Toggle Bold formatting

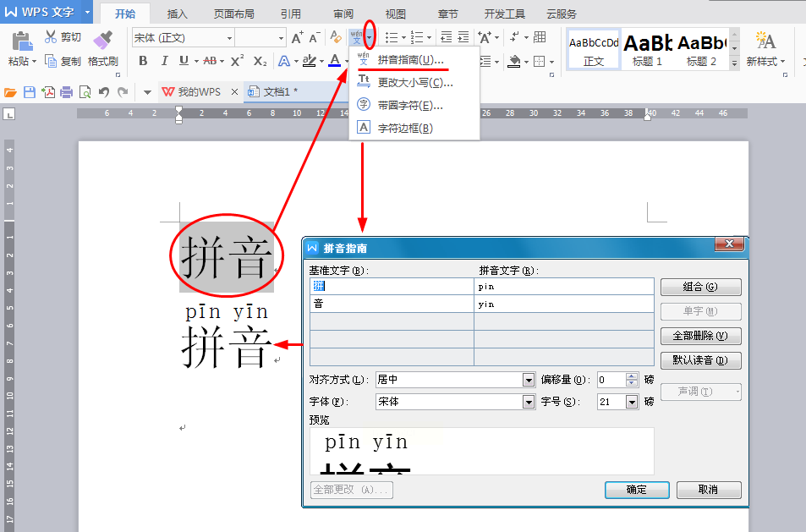[144, 61]
